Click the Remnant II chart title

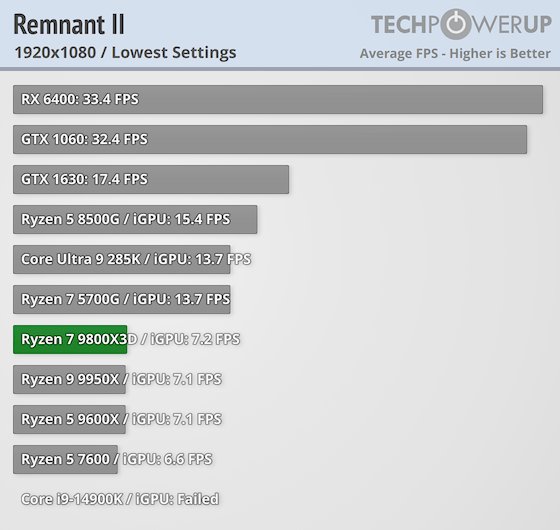point(69,24)
